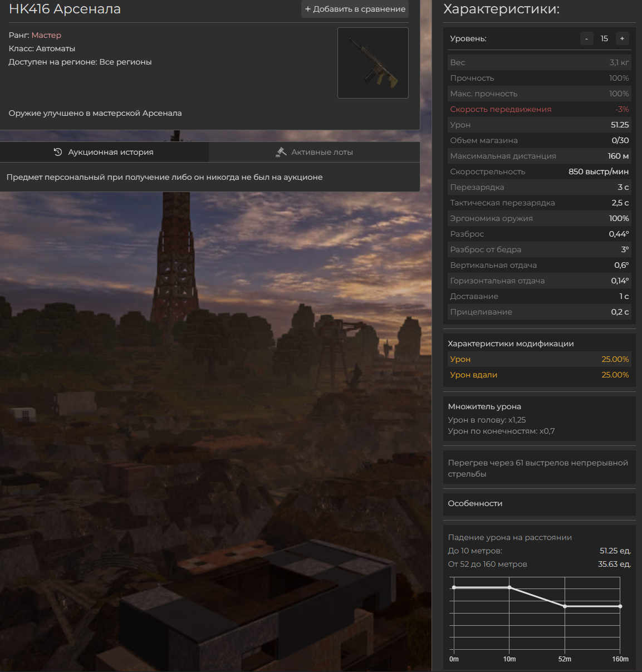Select the 0m point on damage chart
Screen dimensions: 642x672
454,587
